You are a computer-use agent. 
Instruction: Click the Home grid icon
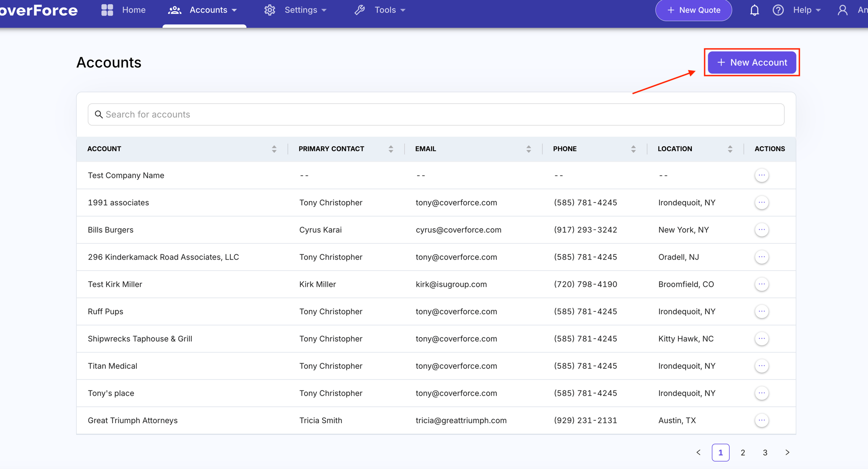[107, 10]
